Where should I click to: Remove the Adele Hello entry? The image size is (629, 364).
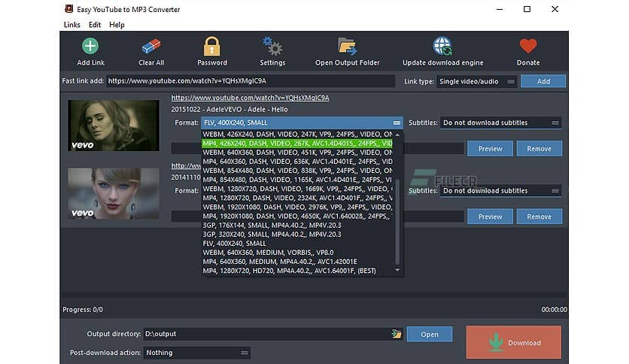[539, 148]
